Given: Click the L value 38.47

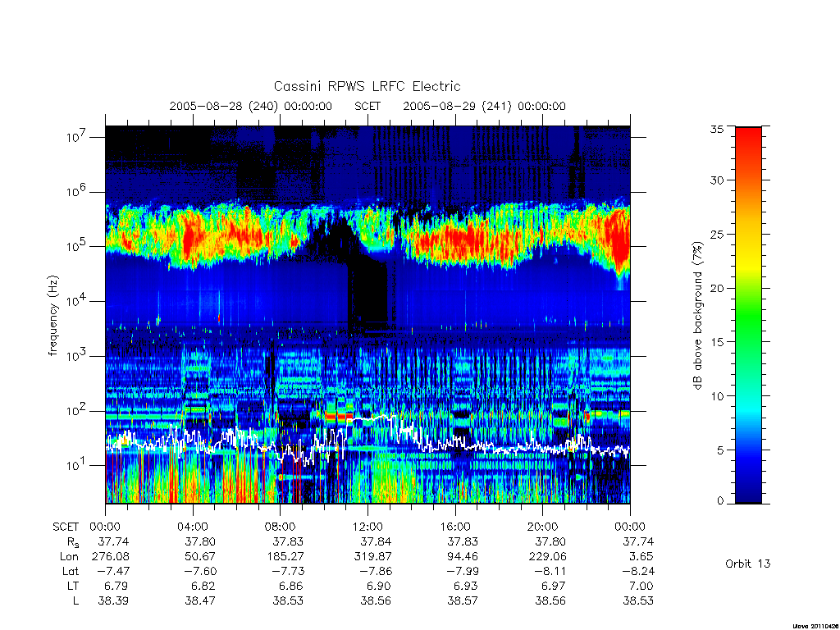Looking at the screenshot, I should pos(201,601).
